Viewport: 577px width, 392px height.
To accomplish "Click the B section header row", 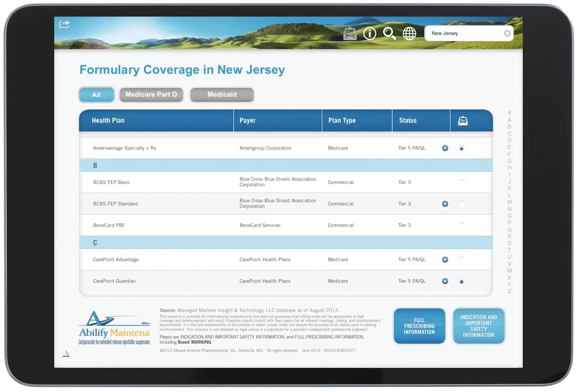I will tap(286, 165).
